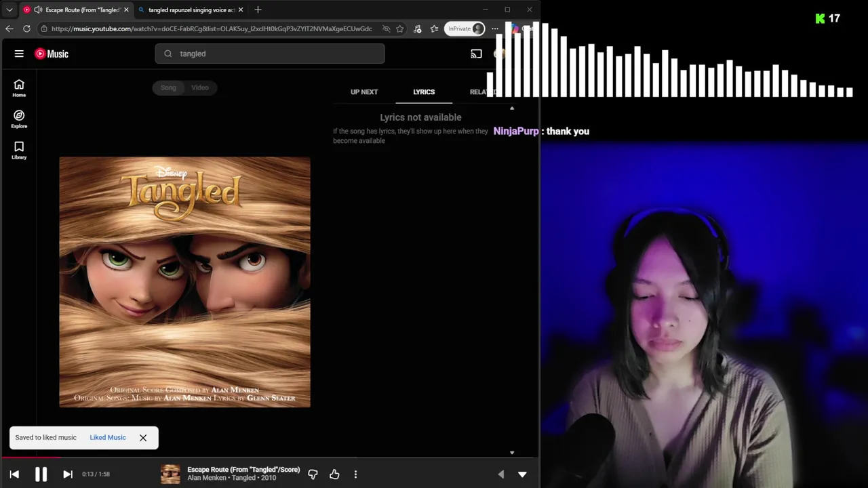868x488 pixels.
Task: Go to Home in the sidebar
Action: click(x=19, y=88)
